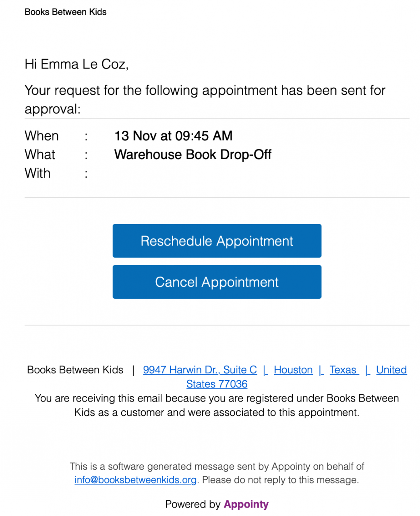Click the Hi Emma Le Coz greeting
The image size is (420, 516).
point(77,64)
